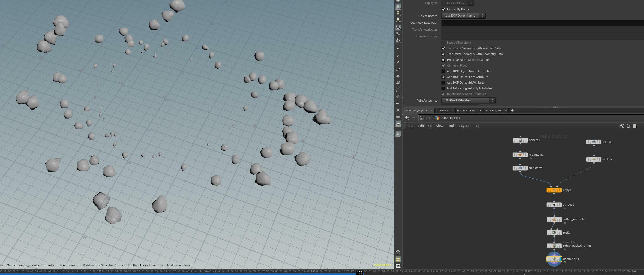The image size is (644, 275).
Task: Toggle the yellow grid display option icon
Action: tap(398, 259)
